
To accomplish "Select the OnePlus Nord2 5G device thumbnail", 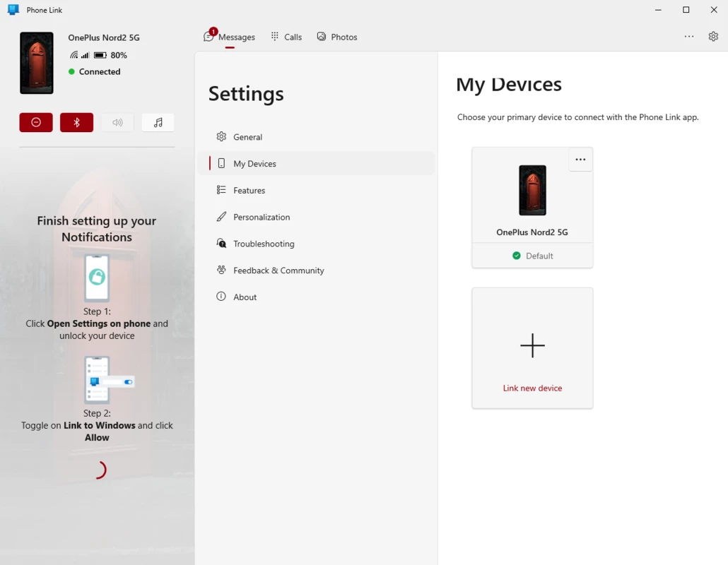I will coord(532,190).
